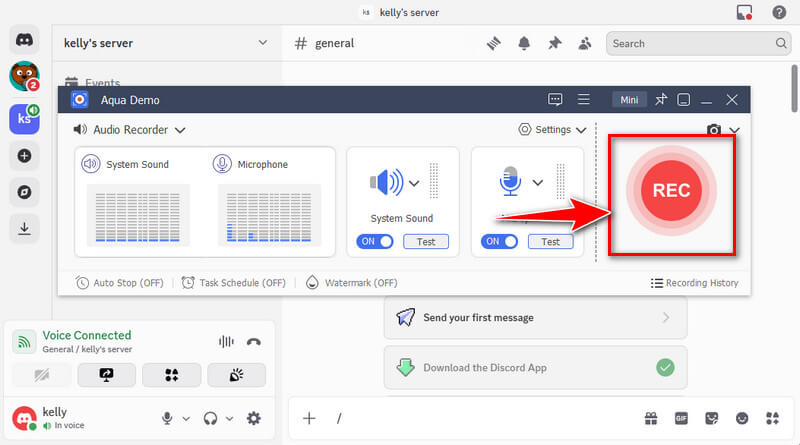Click Download the Discord App card
The image size is (800, 445).
coord(535,367)
